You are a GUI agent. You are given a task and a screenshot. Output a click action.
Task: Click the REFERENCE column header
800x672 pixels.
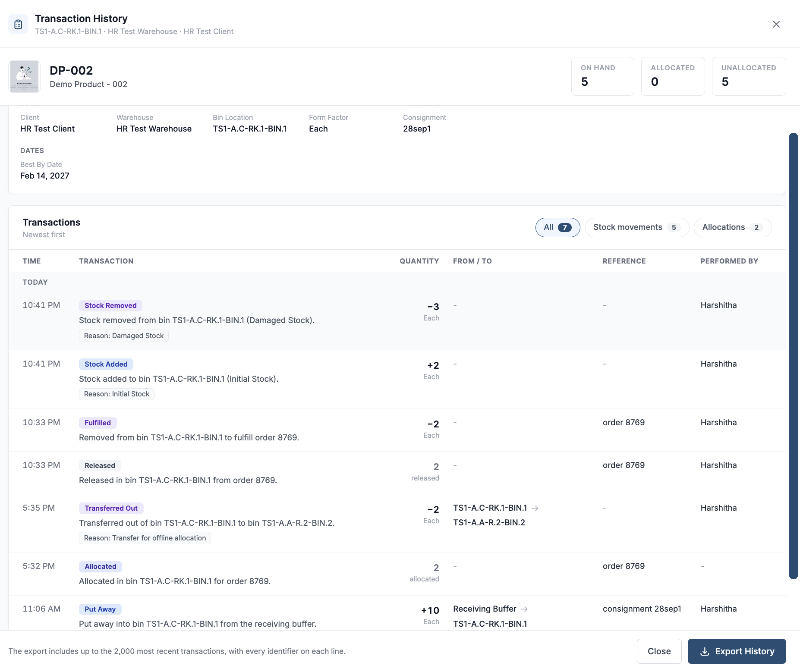coord(624,261)
